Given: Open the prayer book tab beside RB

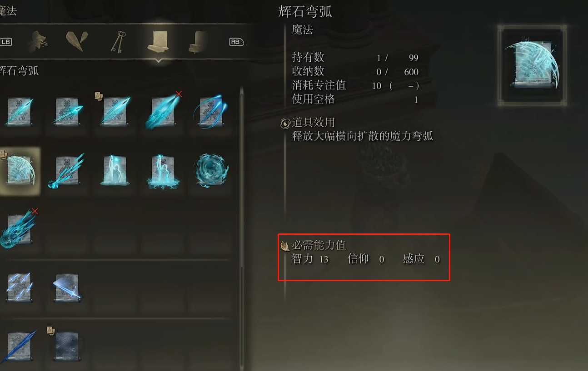Looking at the screenshot, I should 199,42.
